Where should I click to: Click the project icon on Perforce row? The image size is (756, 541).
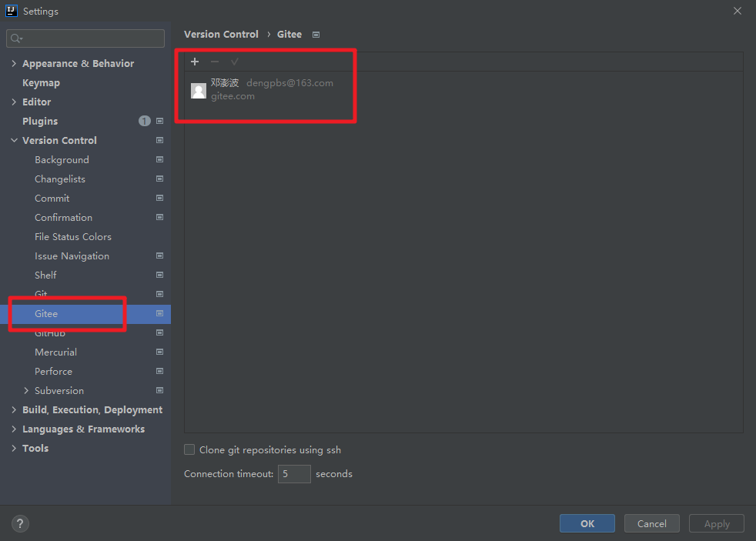(x=159, y=372)
